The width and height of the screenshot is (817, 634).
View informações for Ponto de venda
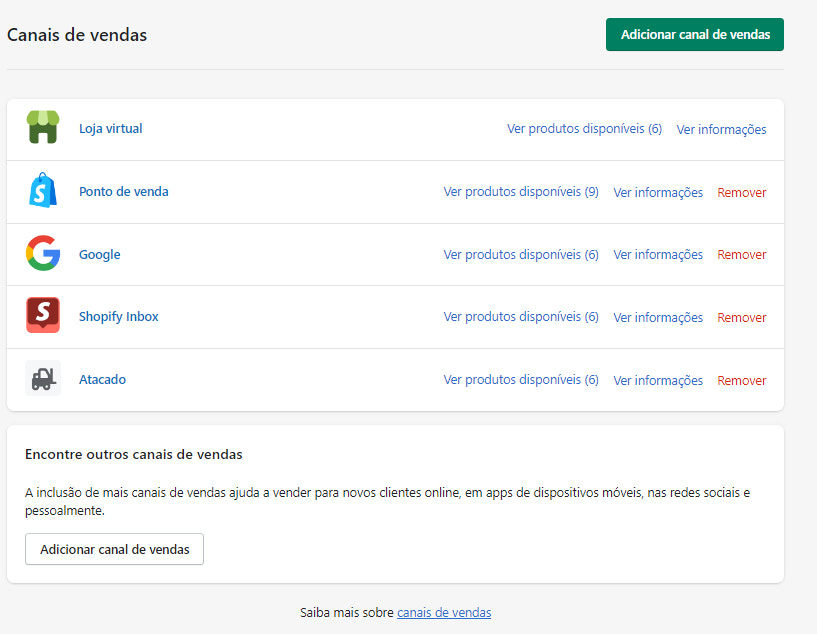coord(658,191)
